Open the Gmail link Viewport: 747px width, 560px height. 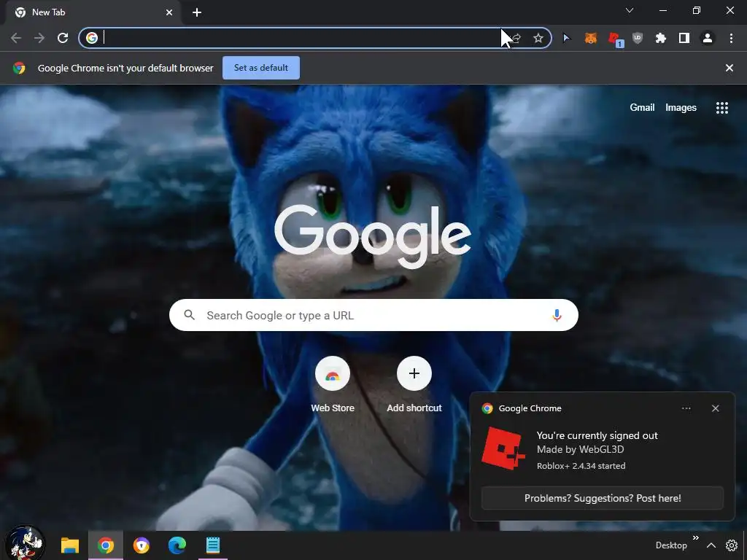[642, 108]
